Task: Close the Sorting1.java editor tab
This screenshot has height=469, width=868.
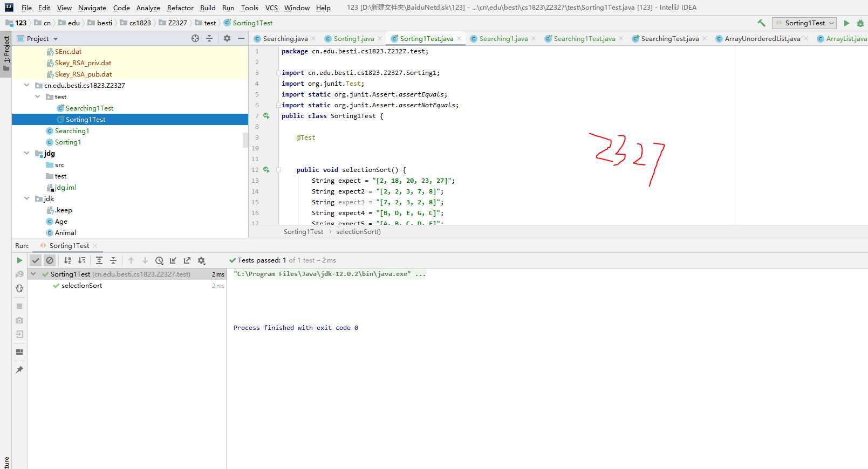Action: [x=380, y=38]
